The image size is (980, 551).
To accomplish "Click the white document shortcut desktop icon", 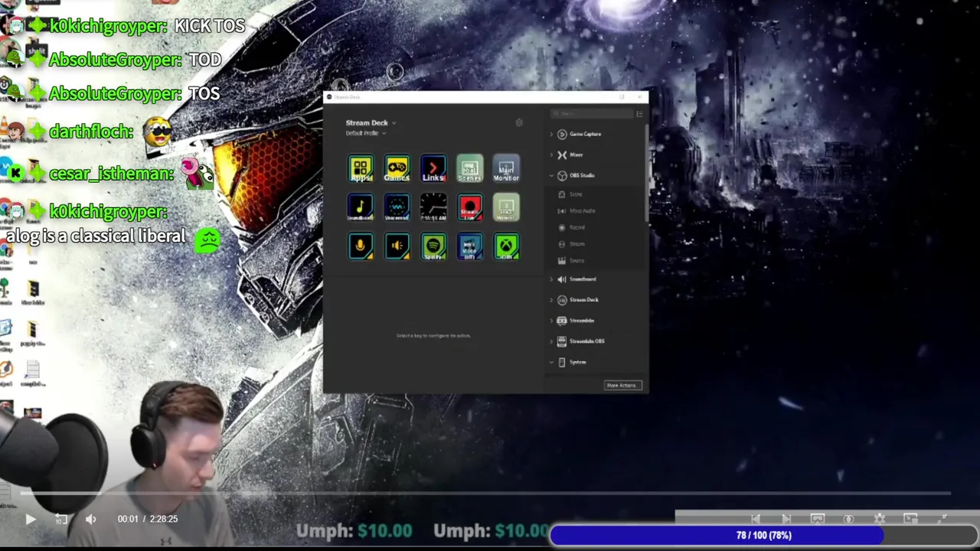I will click(x=32, y=372).
